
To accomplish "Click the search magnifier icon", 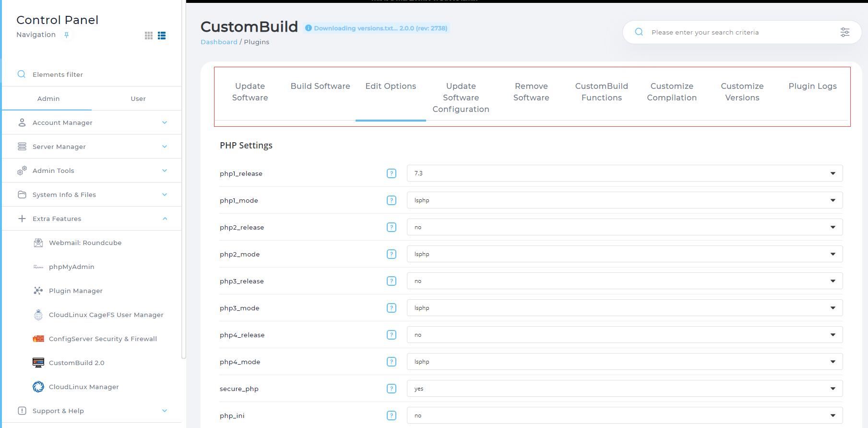I will 639,32.
